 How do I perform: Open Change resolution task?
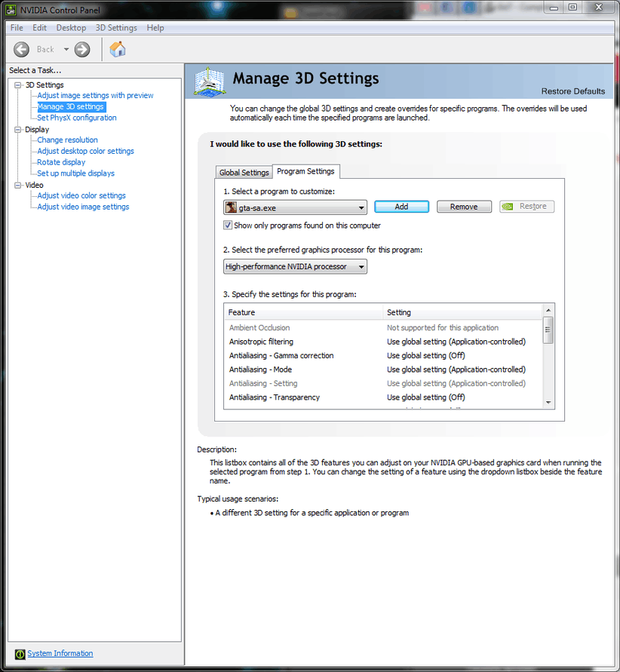(x=67, y=140)
